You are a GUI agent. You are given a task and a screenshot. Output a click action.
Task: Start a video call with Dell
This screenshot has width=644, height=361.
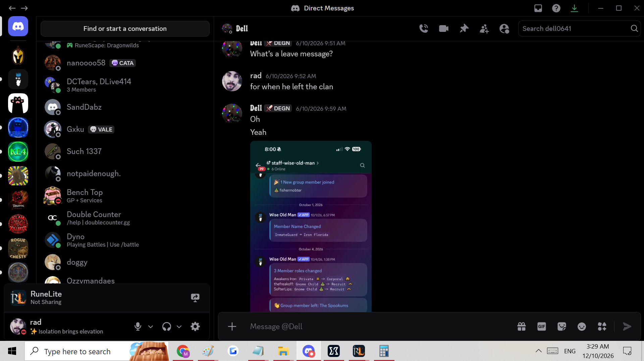click(444, 29)
